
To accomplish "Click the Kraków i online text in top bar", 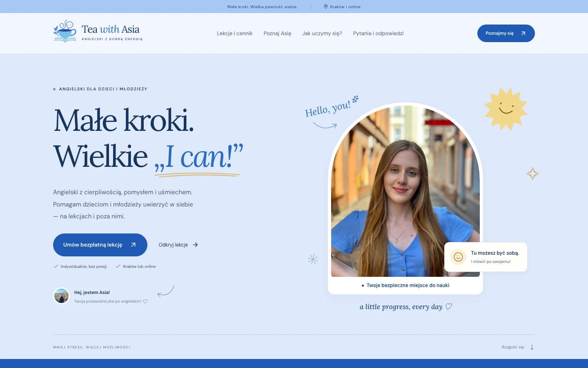I will tap(345, 7).
